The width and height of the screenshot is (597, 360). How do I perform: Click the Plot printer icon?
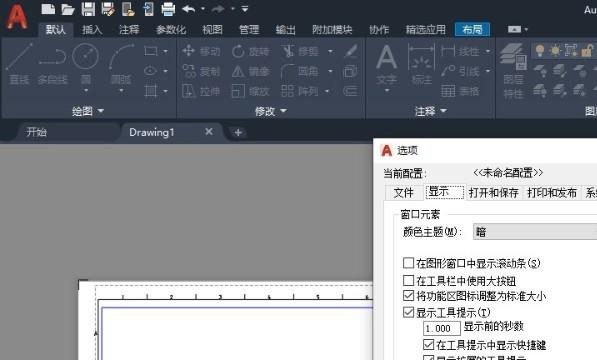tap(168, 9)
